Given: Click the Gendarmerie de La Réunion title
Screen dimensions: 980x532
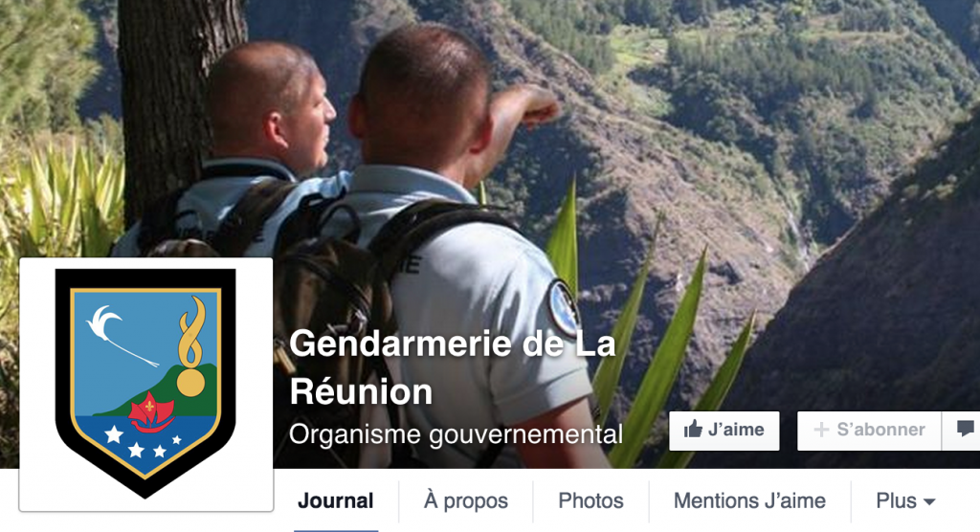Looking at the screenshot, I should [x=453, y=367].
